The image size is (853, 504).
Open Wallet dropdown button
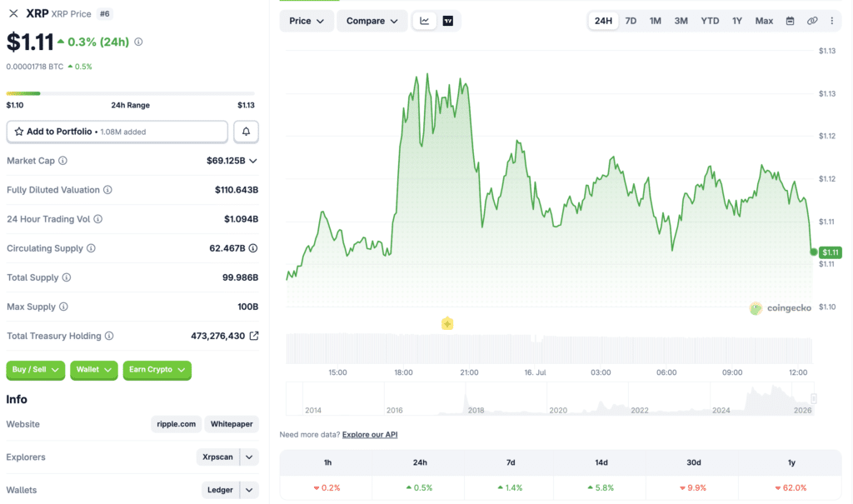tap(93, 370)
